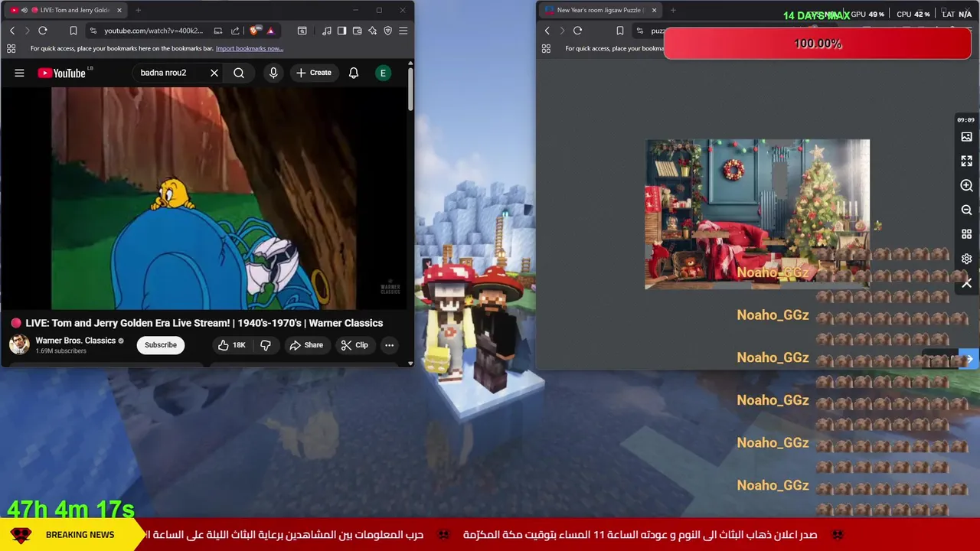This screenshot has height=551, width=980.
Task: Open jigsaw puzzle settings gear
Action: [967, 259]
